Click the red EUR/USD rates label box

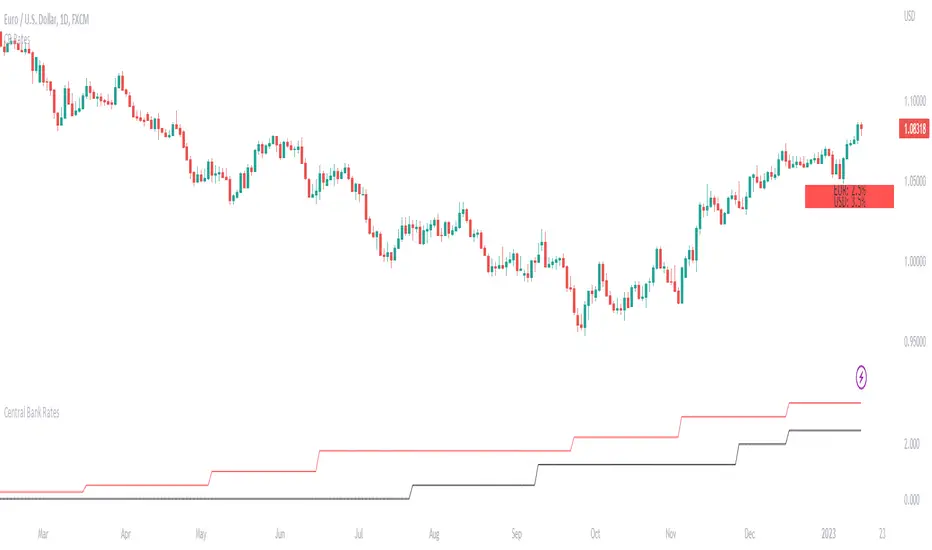(849, 196)
